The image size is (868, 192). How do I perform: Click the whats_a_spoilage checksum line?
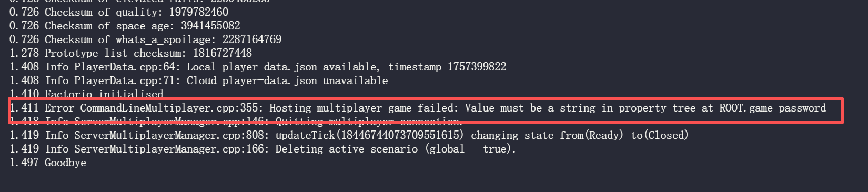[x=145, y=39]
